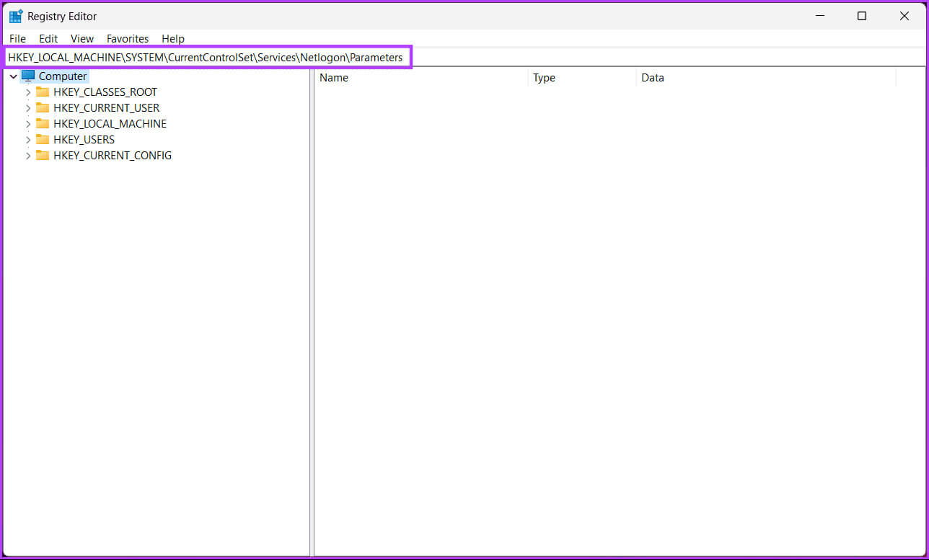
Task: Open the Help menu
Action: 173,39
